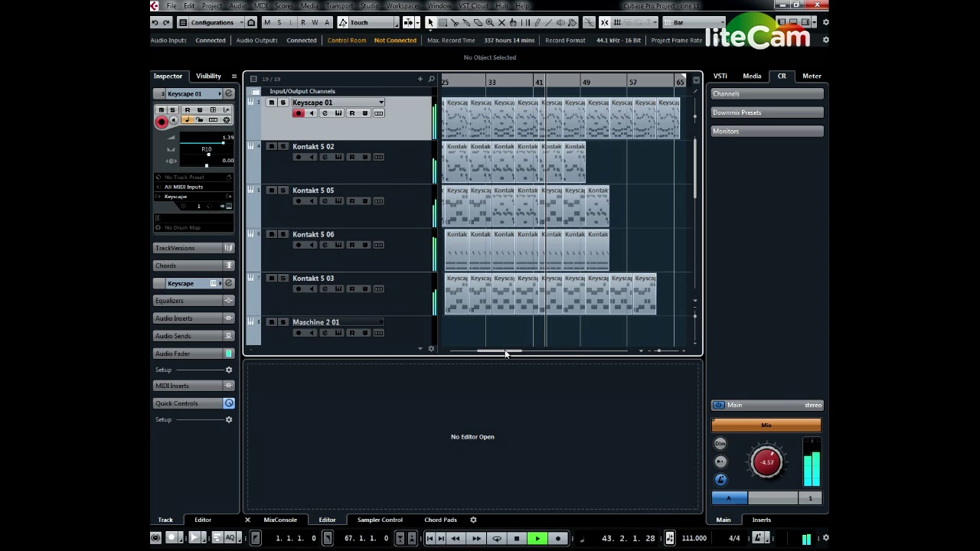980x551 pixels.
Task: Toggle record enable on Keyscape 01 track
Action: pyautogui.click(x=298, y=113)
